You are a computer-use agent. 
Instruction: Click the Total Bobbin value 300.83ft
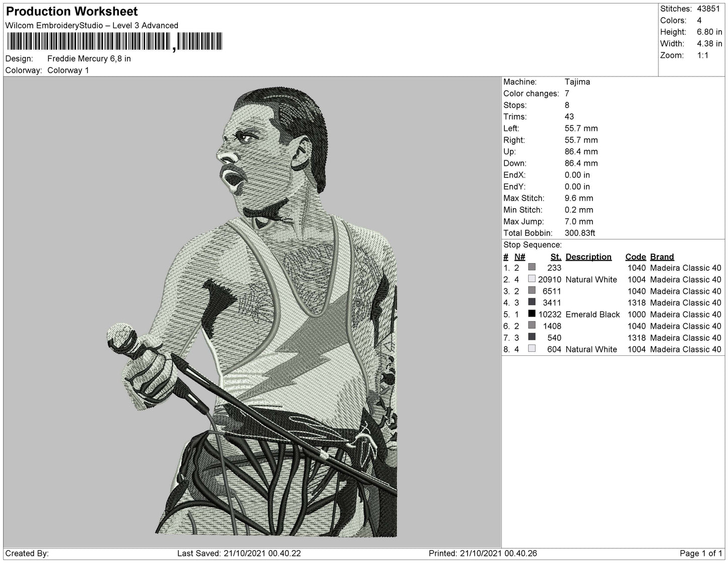pyautogui.click(x=580, y=233)
